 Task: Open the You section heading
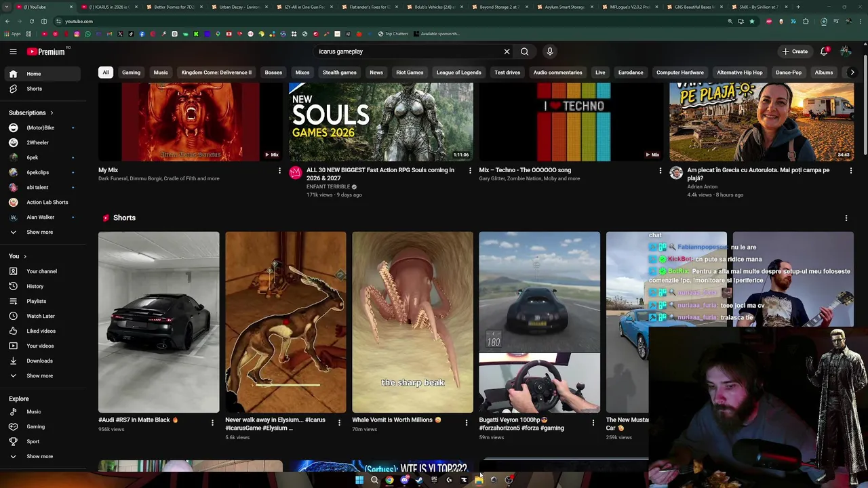point(18,256)
